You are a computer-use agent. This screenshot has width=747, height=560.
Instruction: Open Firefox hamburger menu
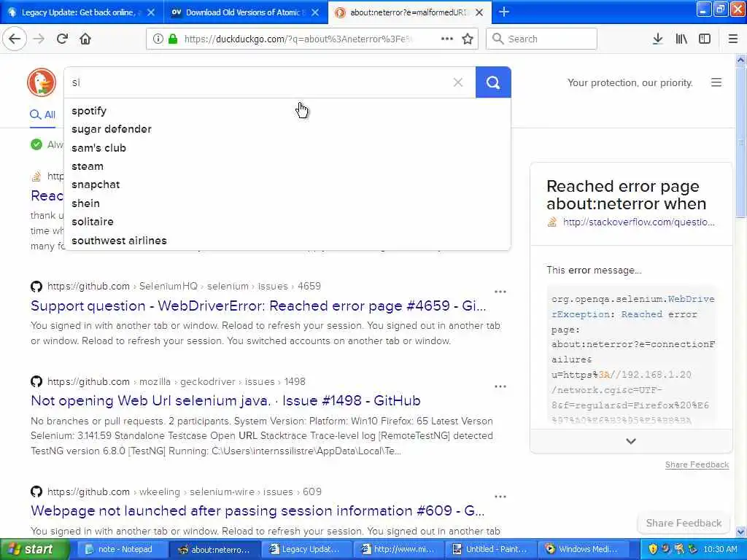733,39
